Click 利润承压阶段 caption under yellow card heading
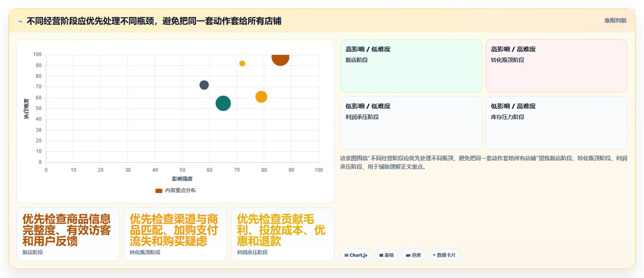The width and height of the screenshot is (644, 278). click(x=252, y=252)
